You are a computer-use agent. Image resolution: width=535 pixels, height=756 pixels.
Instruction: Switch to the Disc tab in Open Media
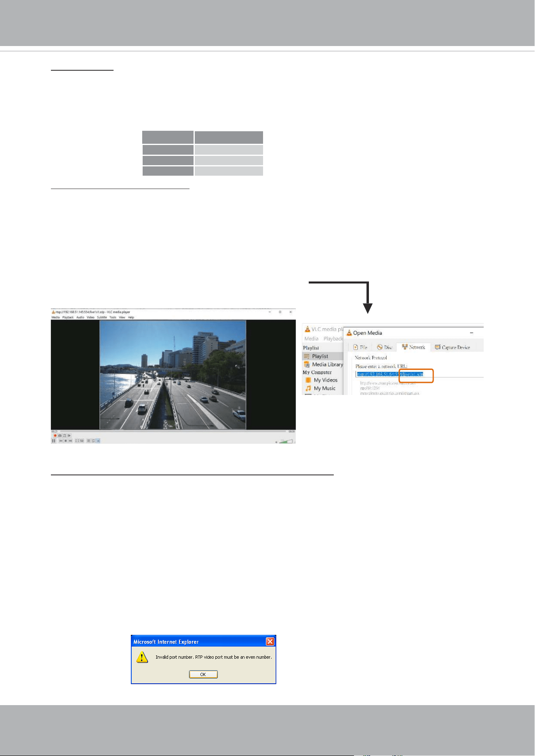click(385, 347)
